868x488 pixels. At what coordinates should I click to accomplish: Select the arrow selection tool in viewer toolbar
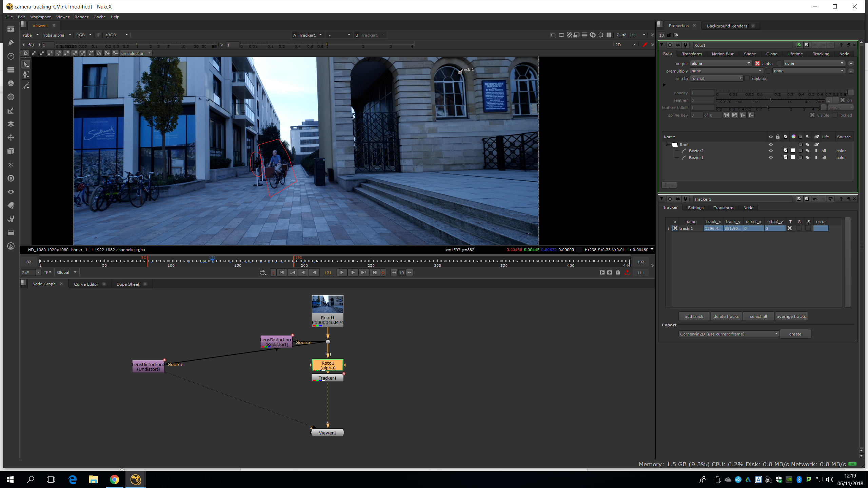26,64
